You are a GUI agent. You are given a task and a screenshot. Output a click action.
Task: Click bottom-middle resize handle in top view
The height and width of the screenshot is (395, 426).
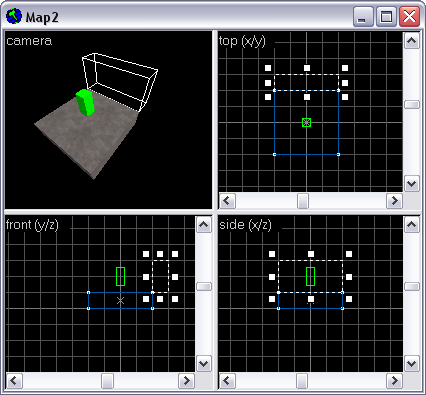click(x=307, y=97)
